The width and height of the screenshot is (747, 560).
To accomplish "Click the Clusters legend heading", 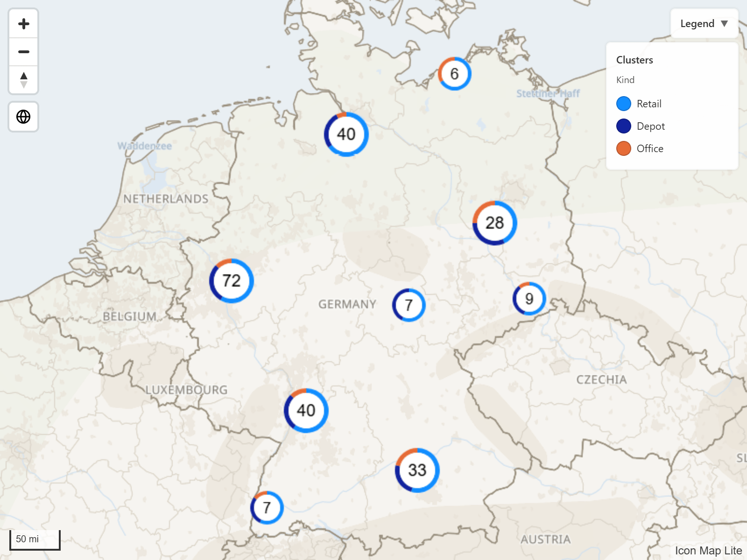I will [634, 60].
